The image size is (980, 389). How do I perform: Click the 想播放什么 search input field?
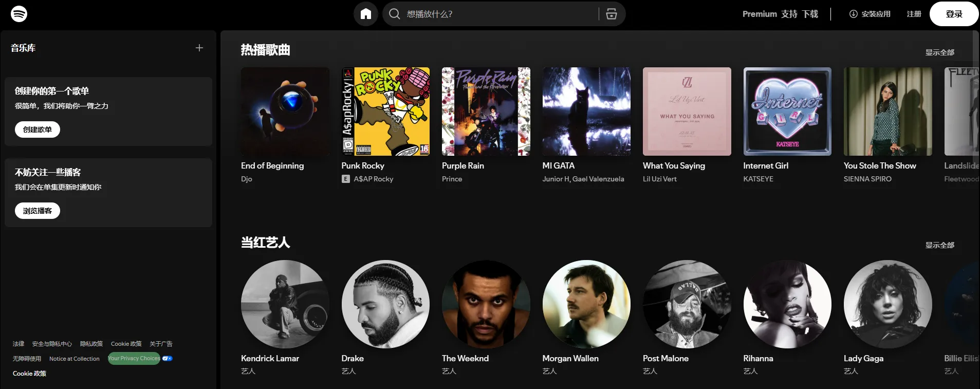(x=498, y=14)
